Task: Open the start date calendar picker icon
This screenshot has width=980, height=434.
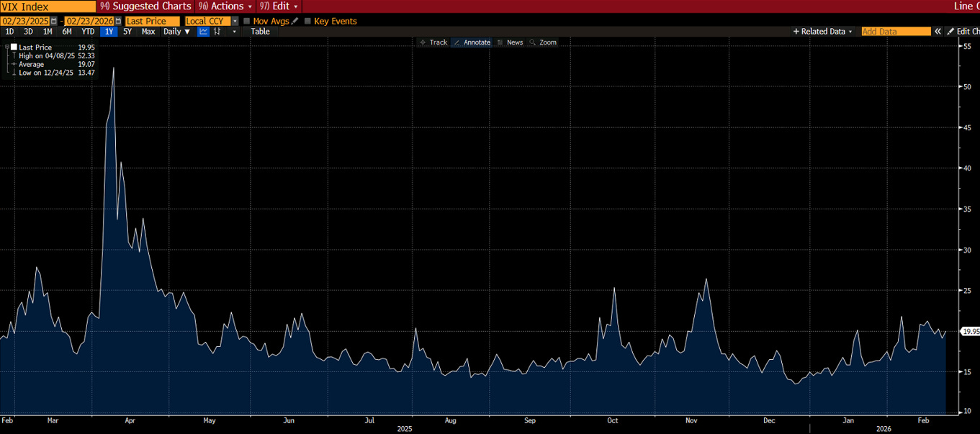Action: pos(54,21)
